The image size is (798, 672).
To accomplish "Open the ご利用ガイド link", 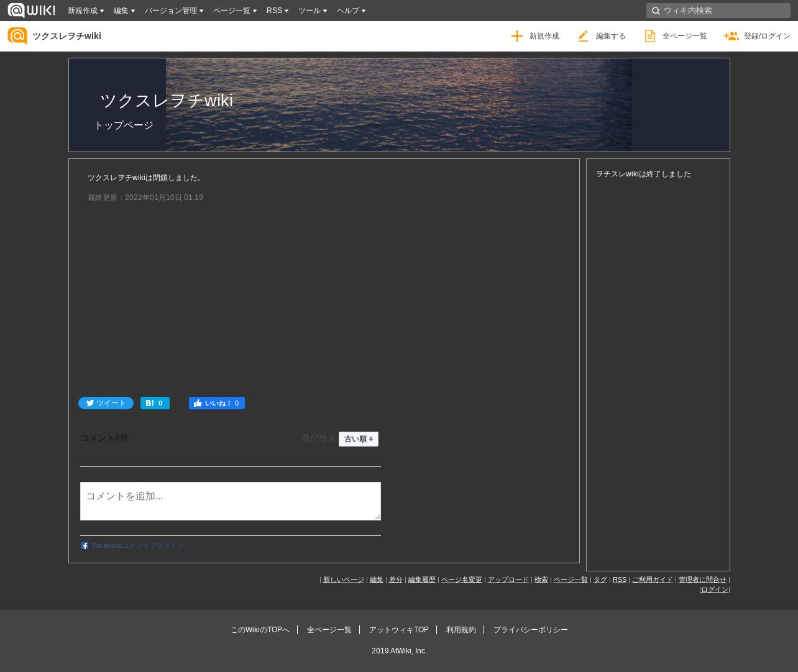I will pyautogui.click(x=652, y=579).
